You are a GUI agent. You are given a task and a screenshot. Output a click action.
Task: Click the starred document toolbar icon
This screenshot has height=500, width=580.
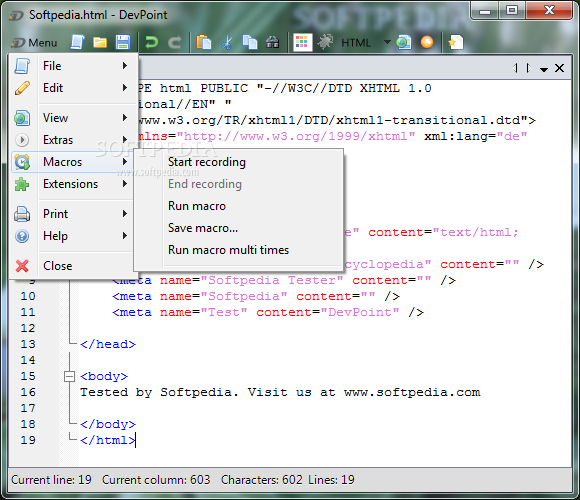click(x=455, y=42)
